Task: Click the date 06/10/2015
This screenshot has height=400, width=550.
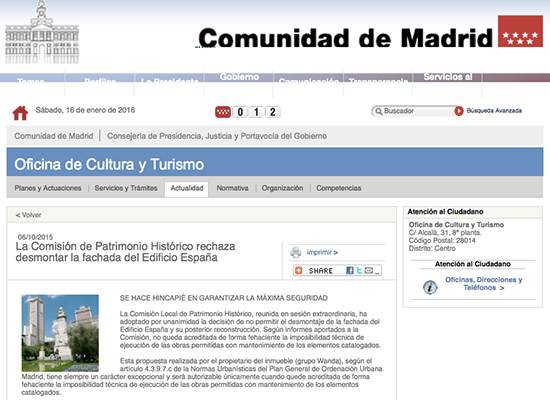Action: tap(35, 237)
